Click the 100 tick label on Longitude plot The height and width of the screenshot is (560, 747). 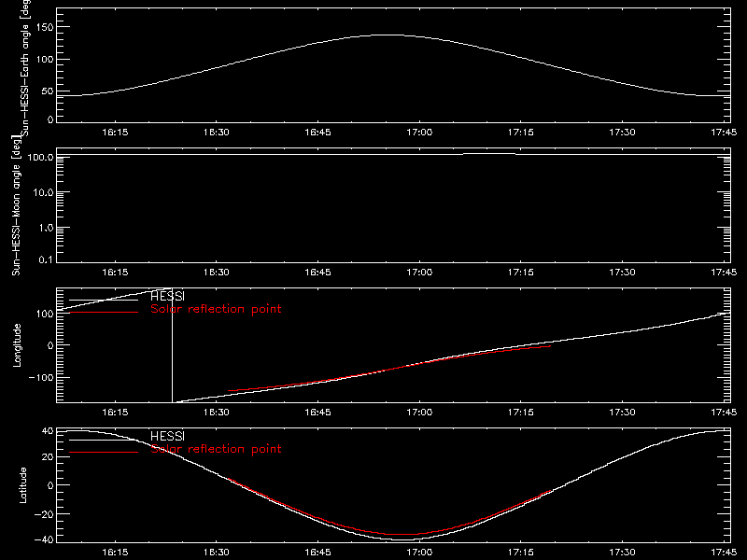[45, 314]
